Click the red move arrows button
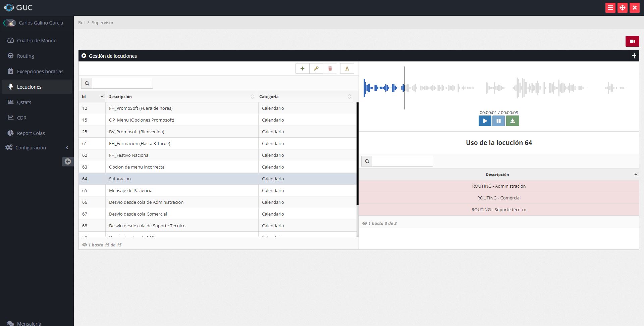 click(x=623, y=8)
